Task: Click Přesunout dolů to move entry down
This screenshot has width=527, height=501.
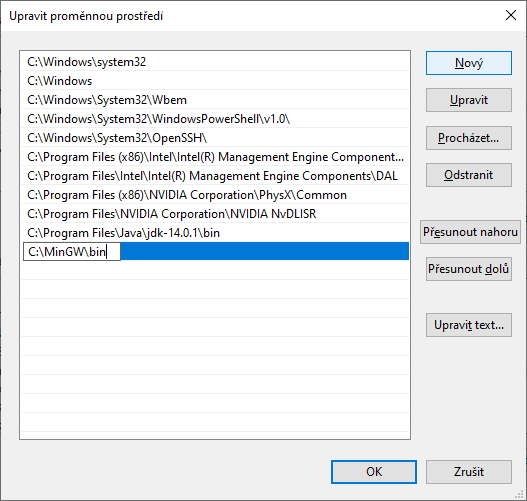Action: point(469,269)
